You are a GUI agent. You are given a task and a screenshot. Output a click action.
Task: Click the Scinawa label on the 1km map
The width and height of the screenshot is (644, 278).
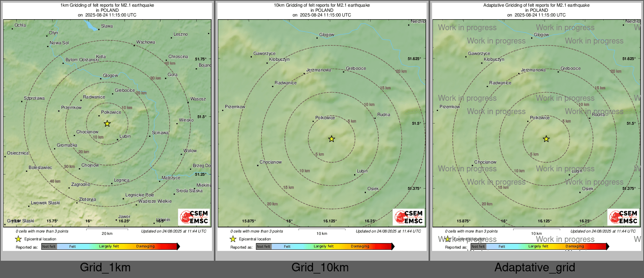(160, 133)
